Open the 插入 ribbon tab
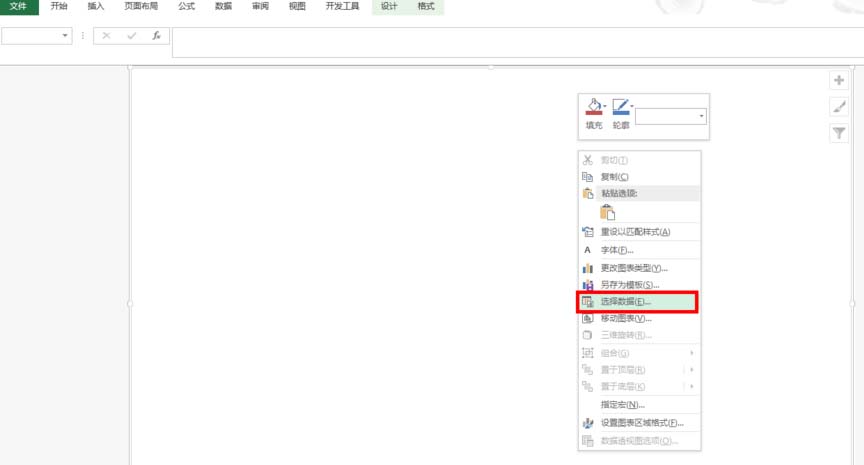This screenshot has height=465, width=864. coord(96,7)
